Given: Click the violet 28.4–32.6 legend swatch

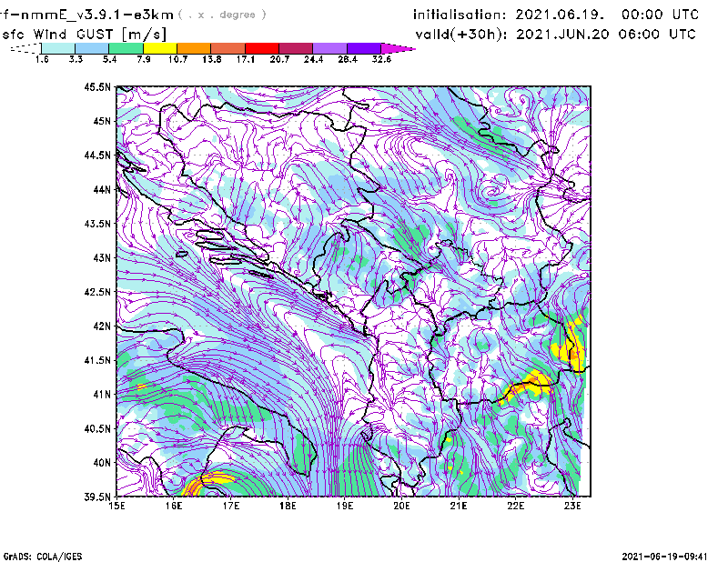Looking at the screenshot, I should click(x=364, y=48).
